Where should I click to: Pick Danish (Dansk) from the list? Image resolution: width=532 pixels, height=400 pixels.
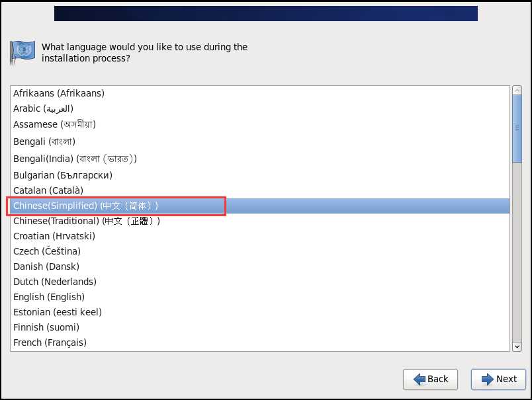click(x=260, y=266)
